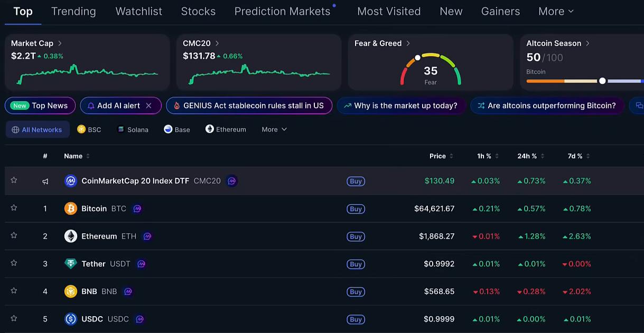Dismiss the Add AI alert chip

[x=149, y=106]
